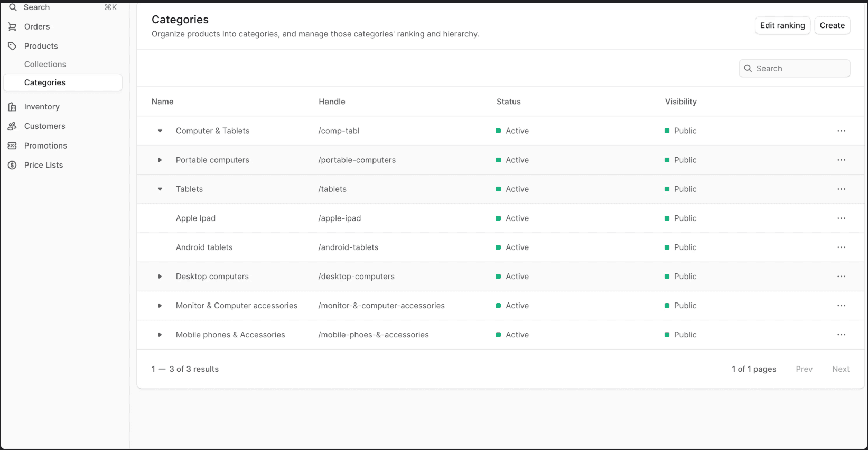Click Active status in Apple Ipad row
Image resolution: width=868 pixels, height=450 pixels.
[512, 218]
